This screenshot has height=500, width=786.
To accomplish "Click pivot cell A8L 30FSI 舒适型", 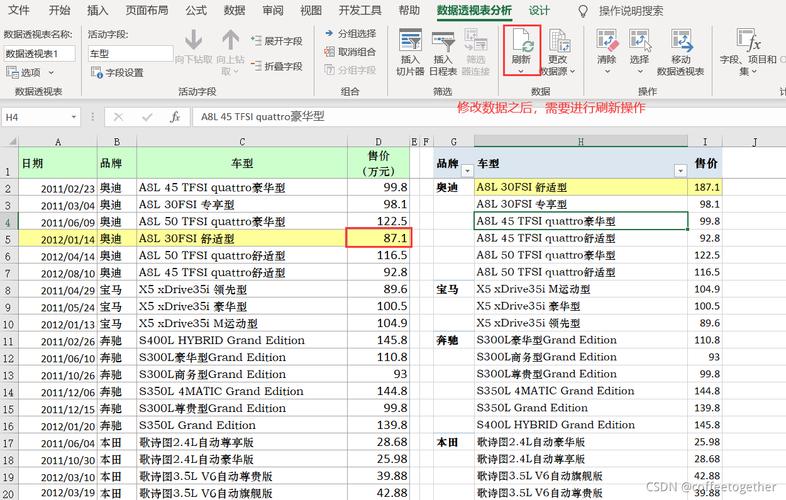I will (x=580, y=187).
